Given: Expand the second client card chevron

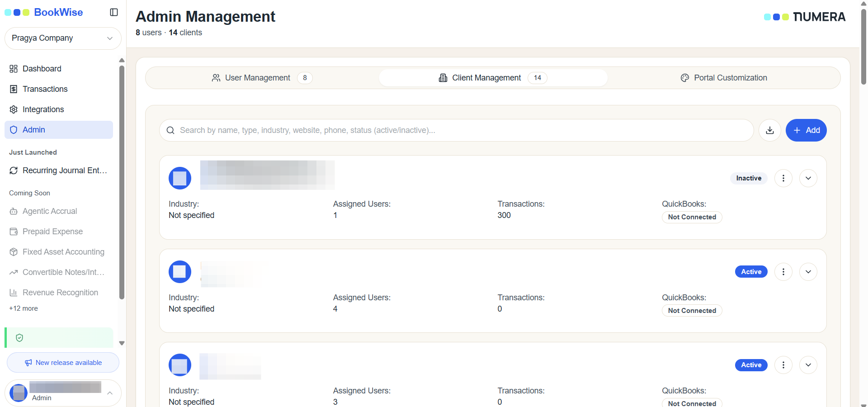Looking at the screenshot, I should coord(808,272).
